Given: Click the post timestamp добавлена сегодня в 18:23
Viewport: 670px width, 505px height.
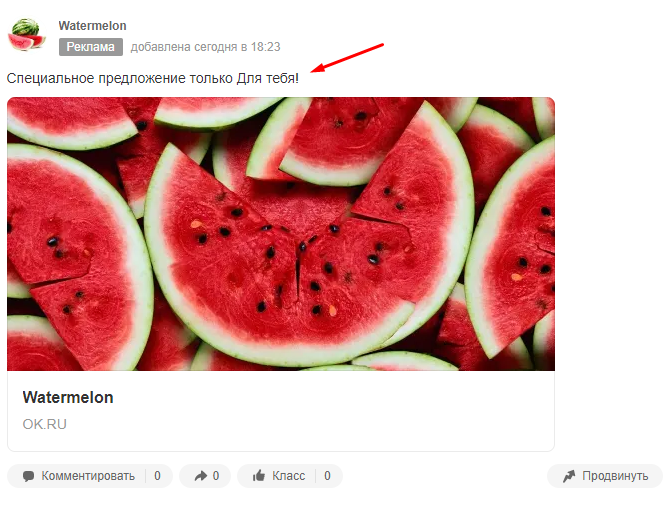Looking at the screenshot, I should click(206, 47).
